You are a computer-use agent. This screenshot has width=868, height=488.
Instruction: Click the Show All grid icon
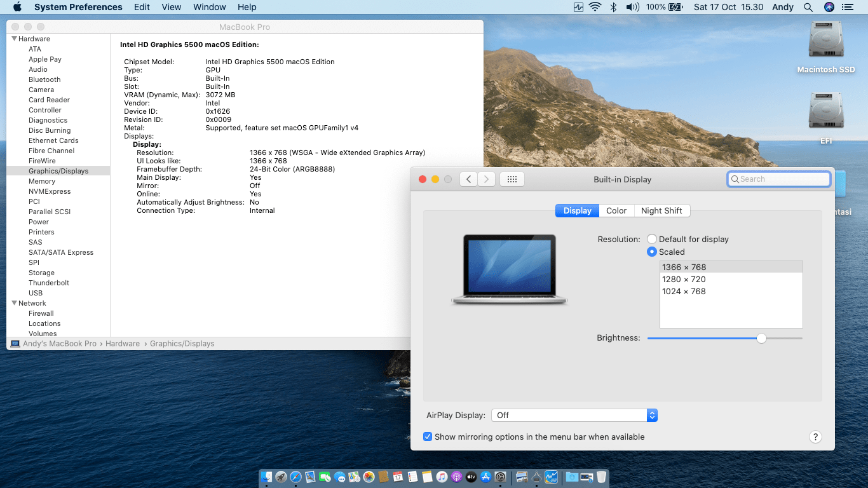tap(512, 179)
